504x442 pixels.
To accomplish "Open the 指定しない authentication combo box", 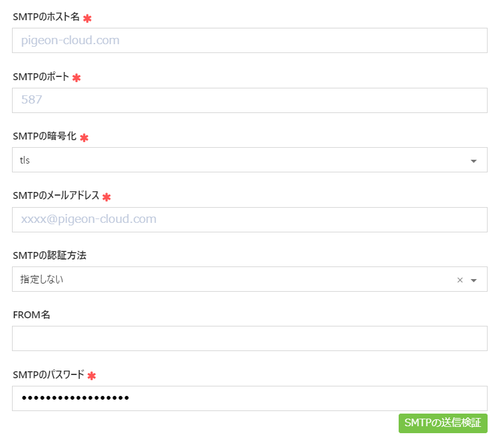I will pos(250,279).
